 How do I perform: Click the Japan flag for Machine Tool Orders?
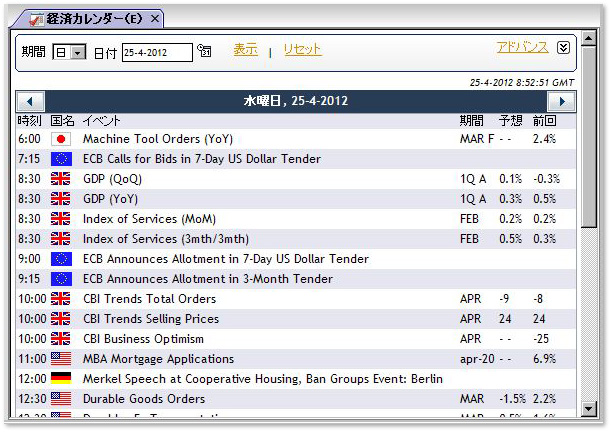[61, 139]
